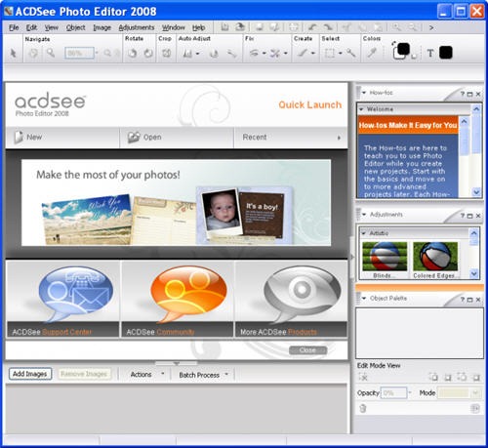Click the open file toolbar icon
The image size is (488, 448).
point(240,27)
